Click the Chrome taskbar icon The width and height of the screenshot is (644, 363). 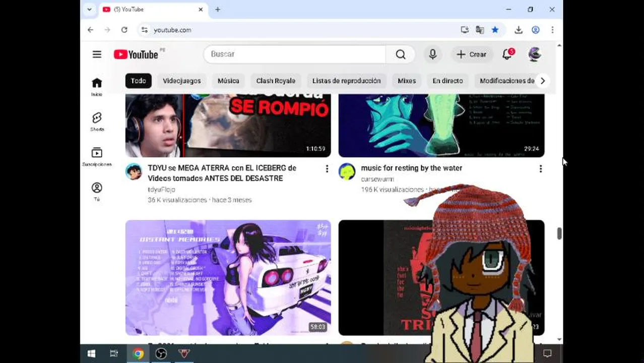[x=138, y=353]
